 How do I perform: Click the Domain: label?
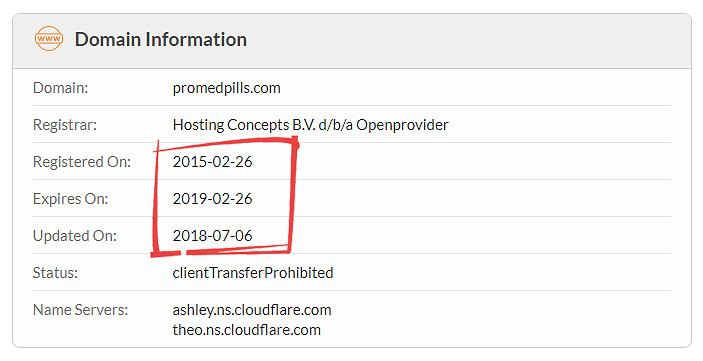(x=61, y=88)
